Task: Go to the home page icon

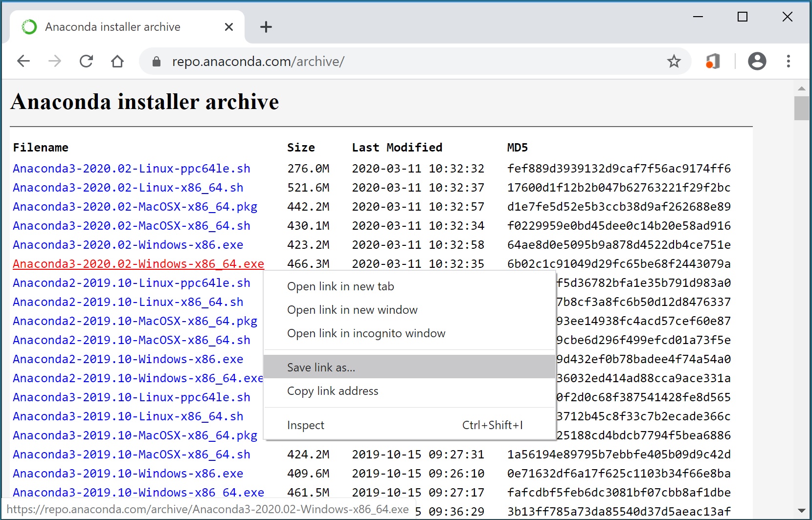Action: point(117,61)
